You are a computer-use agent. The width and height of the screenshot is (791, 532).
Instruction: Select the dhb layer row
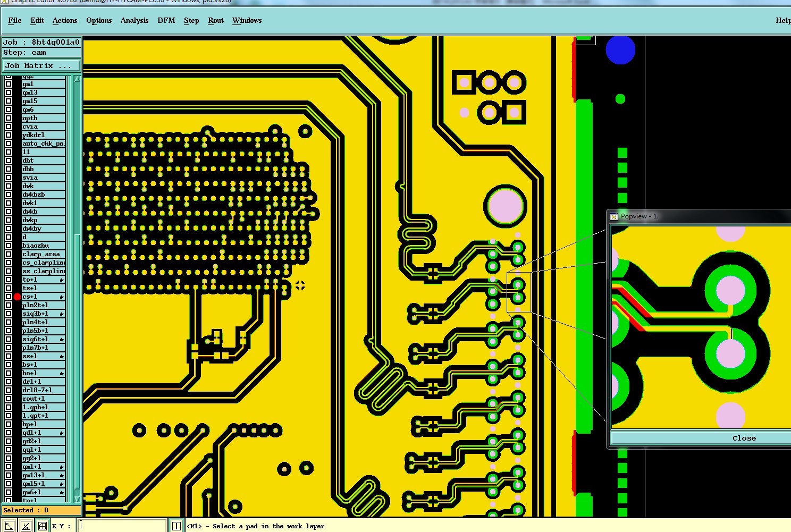[x=43, y=169]
